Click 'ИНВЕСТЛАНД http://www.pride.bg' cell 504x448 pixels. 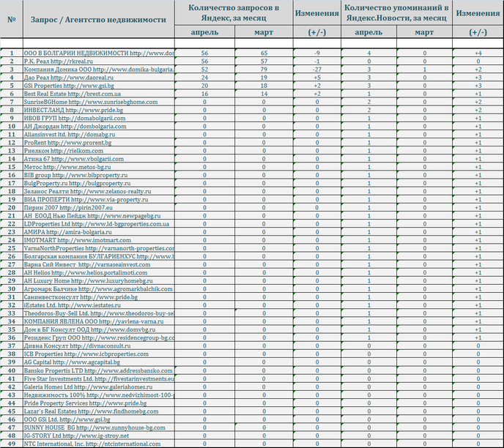tap(99, 110)
